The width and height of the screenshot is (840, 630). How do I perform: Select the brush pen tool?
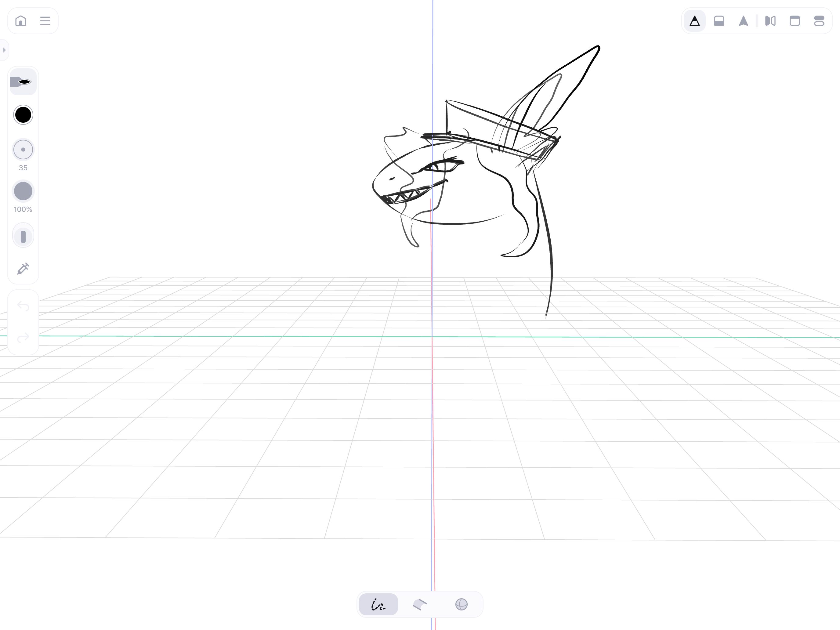[23, 81]
